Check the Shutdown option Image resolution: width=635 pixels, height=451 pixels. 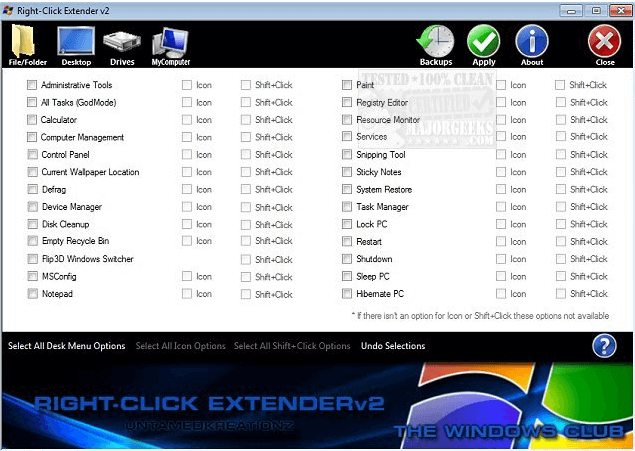tap(347, 259)
